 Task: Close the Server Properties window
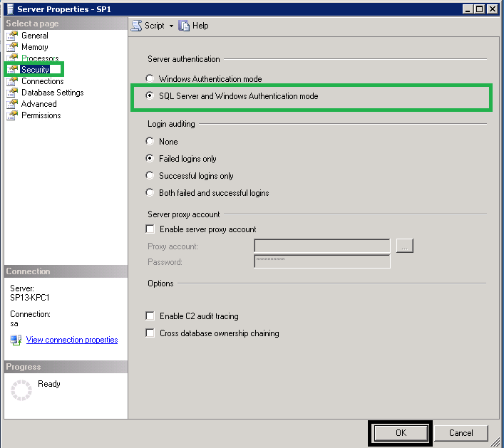click(x=493, y=9)
